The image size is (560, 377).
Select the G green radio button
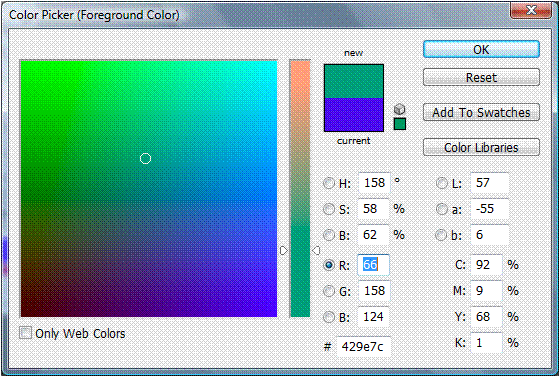point(329,291)
